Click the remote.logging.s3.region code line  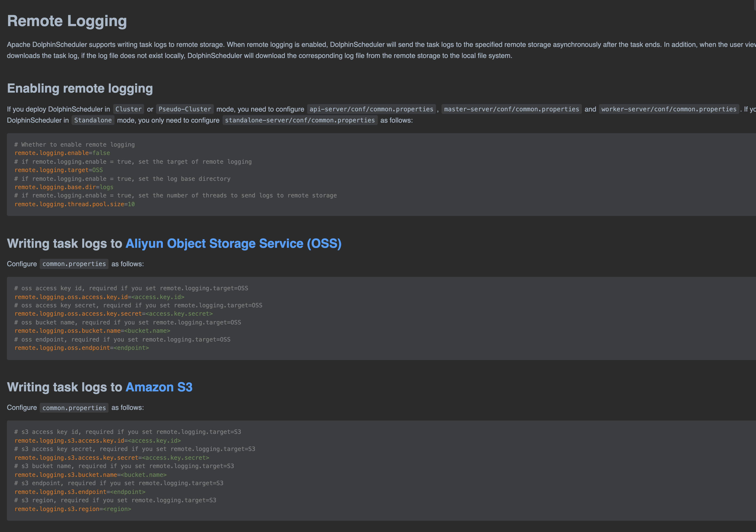(73, 509)
